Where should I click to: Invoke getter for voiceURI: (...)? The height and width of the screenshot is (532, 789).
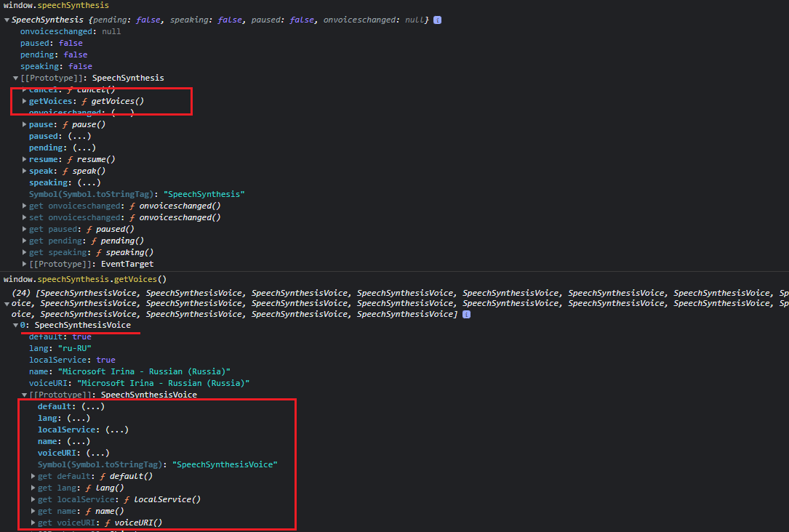click(97, 453)
